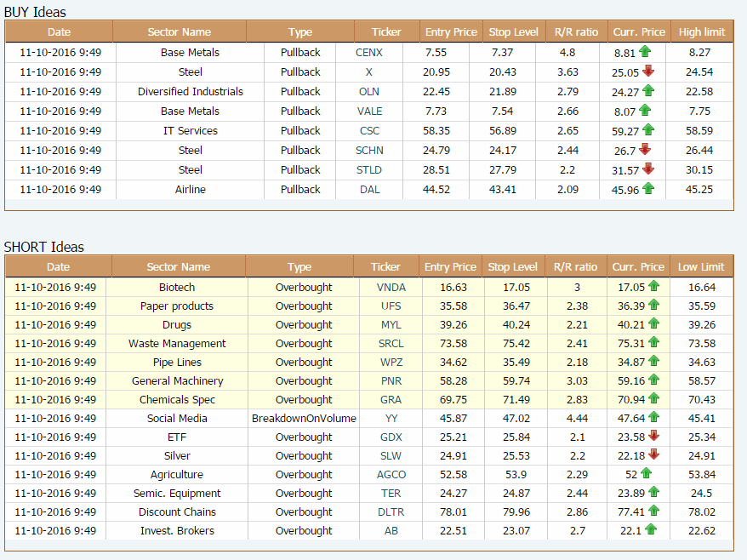This screenshot has height=560, width=747.
Task: Click the green arrow next to GRA price 70.94
Action: (653, 398)
